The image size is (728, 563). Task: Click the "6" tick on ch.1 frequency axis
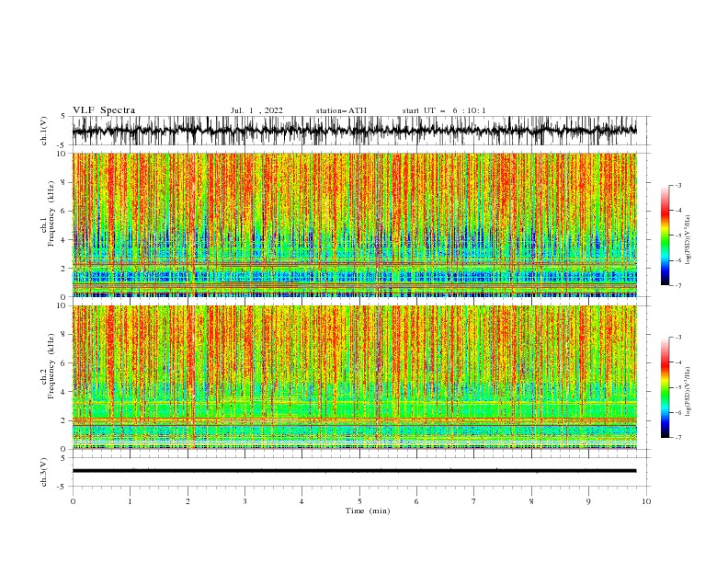tap(63, 211)
